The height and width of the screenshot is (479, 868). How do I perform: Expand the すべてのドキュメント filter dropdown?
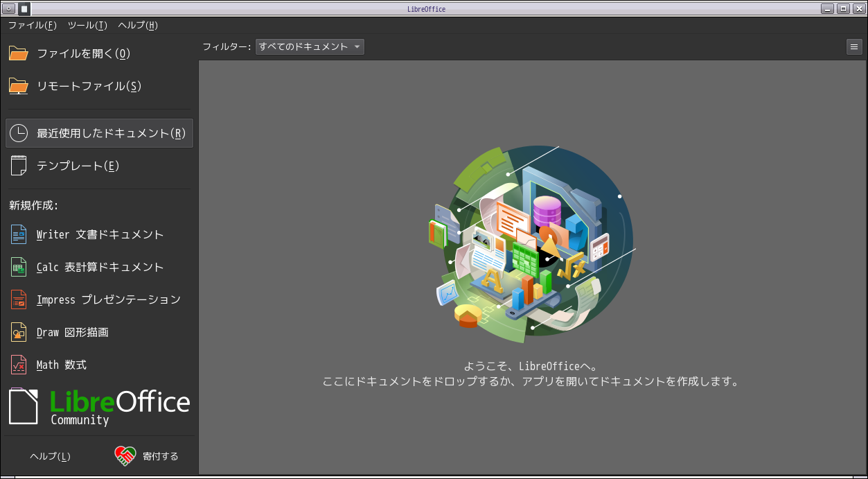pos(310,47)
